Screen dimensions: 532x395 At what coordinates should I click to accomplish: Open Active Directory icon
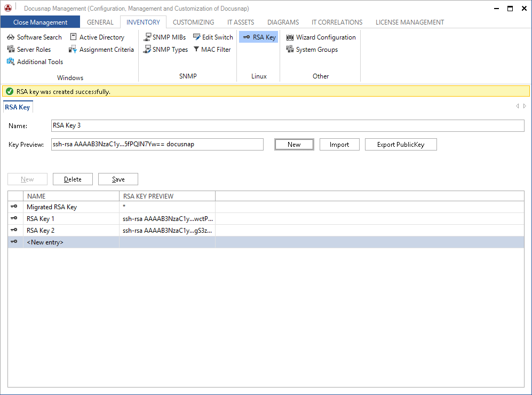tap(73, 37)
